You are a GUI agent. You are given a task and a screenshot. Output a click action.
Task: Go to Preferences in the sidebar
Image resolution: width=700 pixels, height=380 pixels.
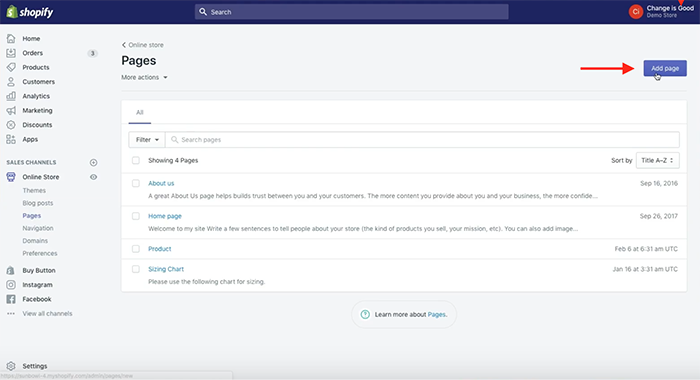pyautogui.click(x=40, y=253)
